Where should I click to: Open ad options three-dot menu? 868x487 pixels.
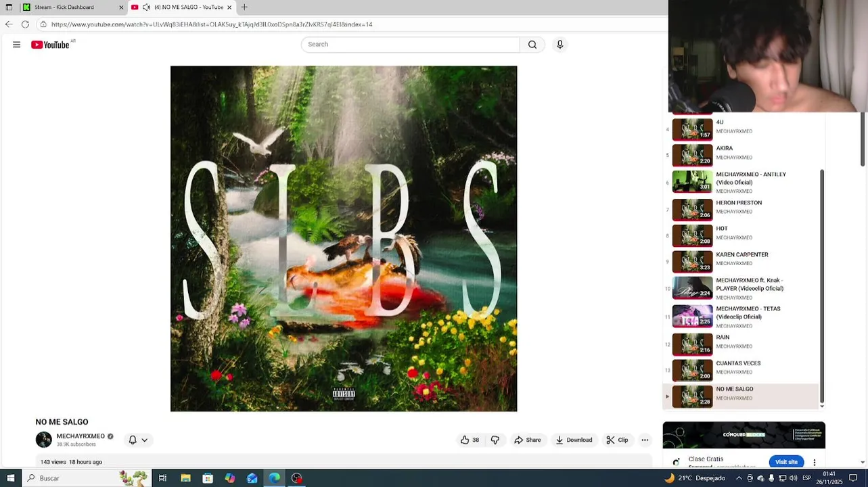pyautogui.click(x=815, y=462)
